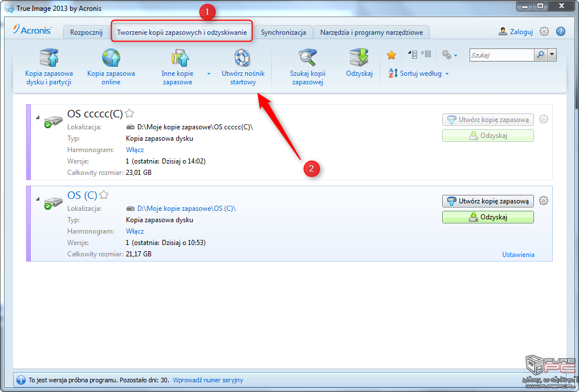This screenshot has width=579, height=392.
Task: Click the Acronis logo
Action: (32, 30)
